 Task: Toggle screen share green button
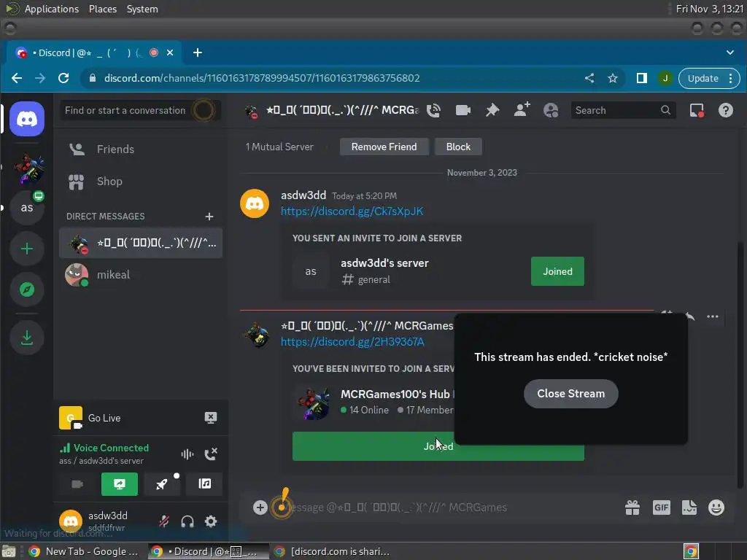pos(120,484)
